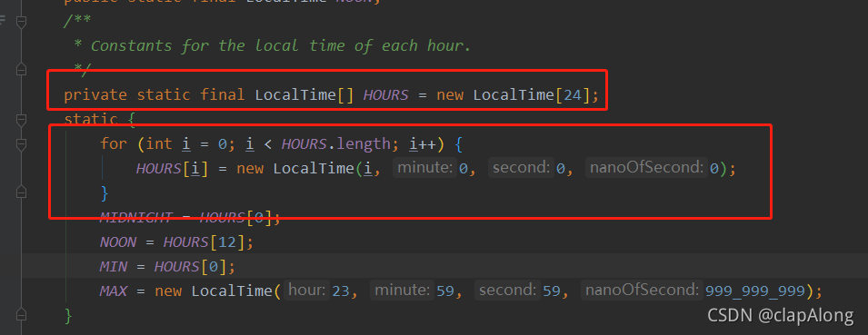Click 'HOURS[i]' assignment target inside the loop
Screen dimensions: 868x335
[172, 168]
